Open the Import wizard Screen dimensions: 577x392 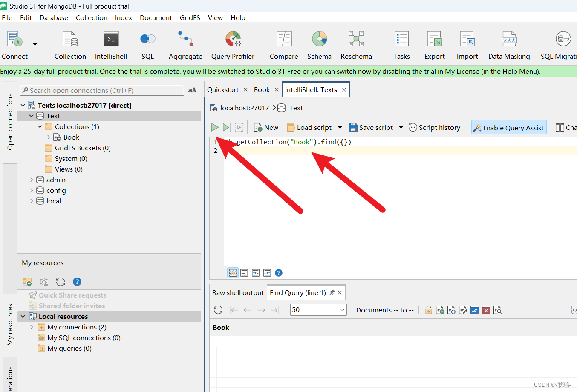467,45
